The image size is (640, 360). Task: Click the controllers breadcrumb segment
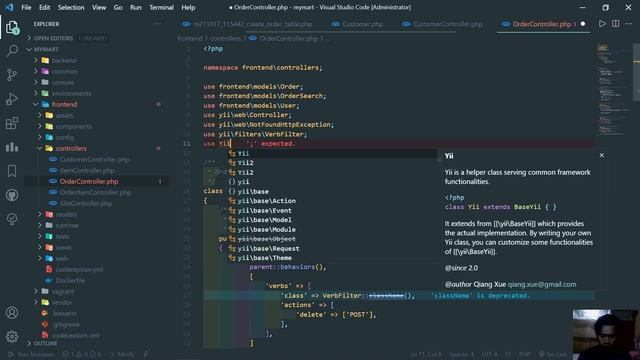pyautogui.click(x=225, y=38)
